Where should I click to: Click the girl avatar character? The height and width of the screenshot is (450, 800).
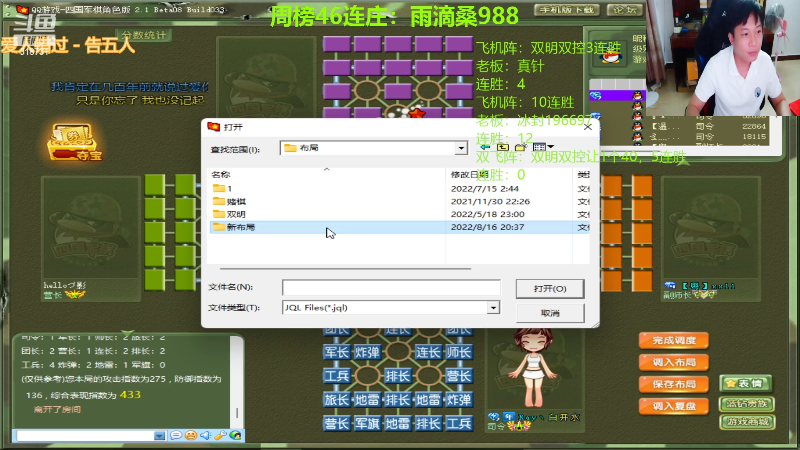pyautogui.click(x=534, y=368)
